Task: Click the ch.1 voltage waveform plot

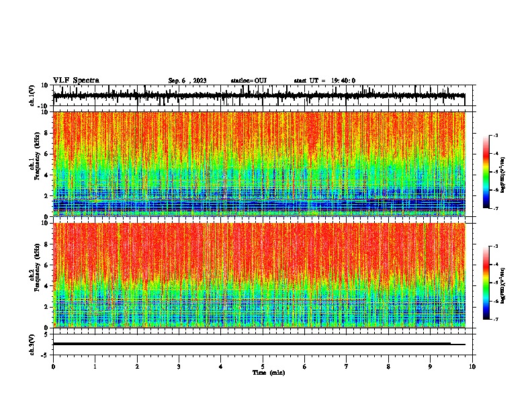Action: click(x=263, y=95)
